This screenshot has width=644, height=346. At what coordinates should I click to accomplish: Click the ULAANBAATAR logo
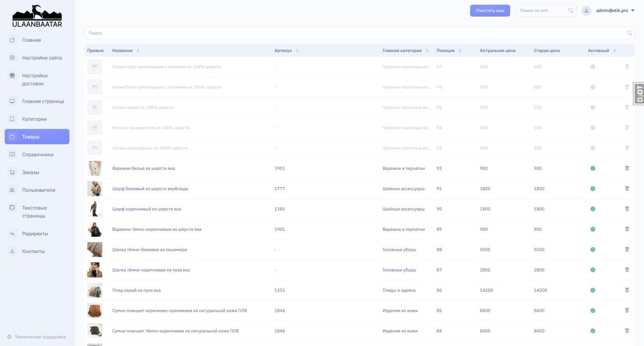pos(37,16)
